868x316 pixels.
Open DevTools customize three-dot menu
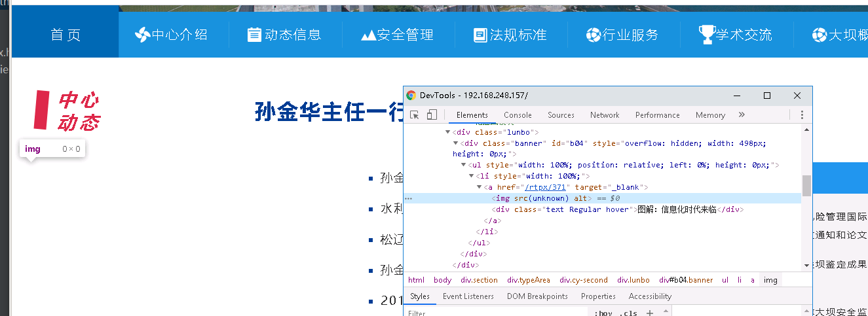[801, 115]
